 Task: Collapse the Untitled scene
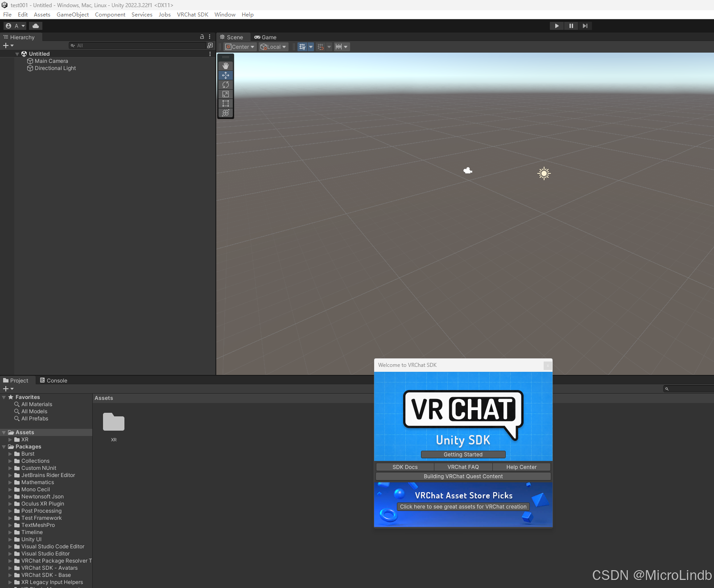[x=17, y=54]
